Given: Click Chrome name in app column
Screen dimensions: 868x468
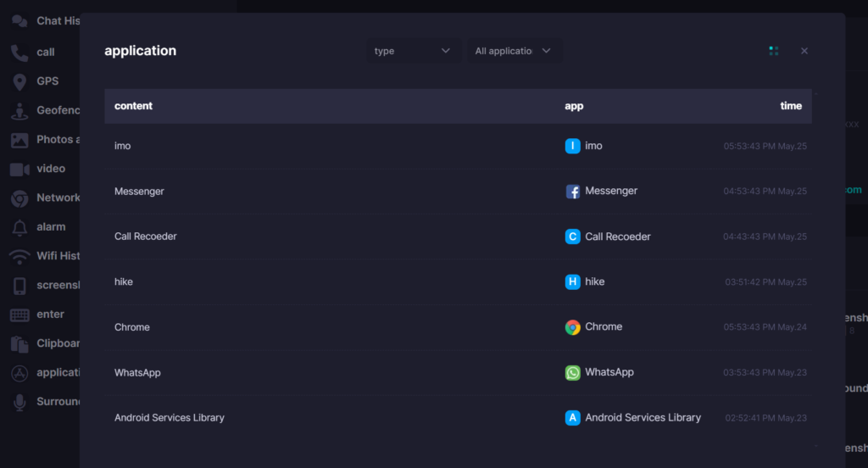Looking at the screenshot, I should tap(604, 326).
